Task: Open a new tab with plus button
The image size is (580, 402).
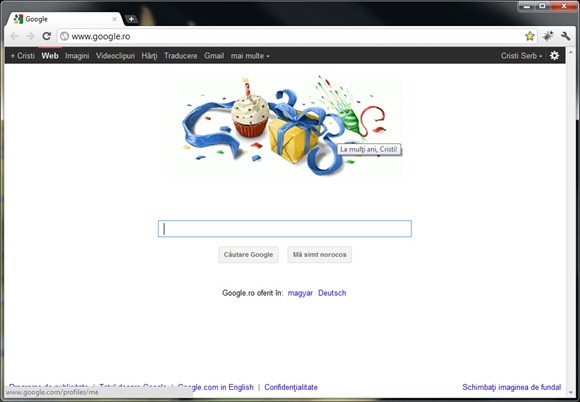Action: click(131, 19)
